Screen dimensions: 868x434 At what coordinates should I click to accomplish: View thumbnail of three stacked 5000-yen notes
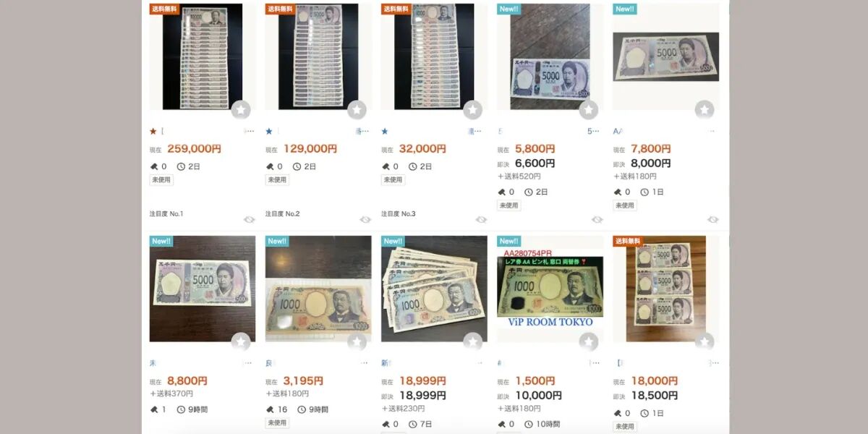point(665,289)
